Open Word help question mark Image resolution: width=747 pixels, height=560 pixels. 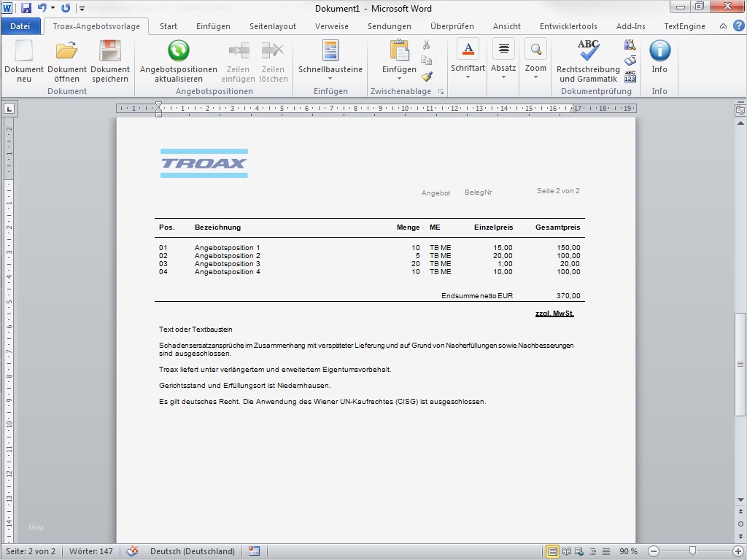tap(740, 26)
